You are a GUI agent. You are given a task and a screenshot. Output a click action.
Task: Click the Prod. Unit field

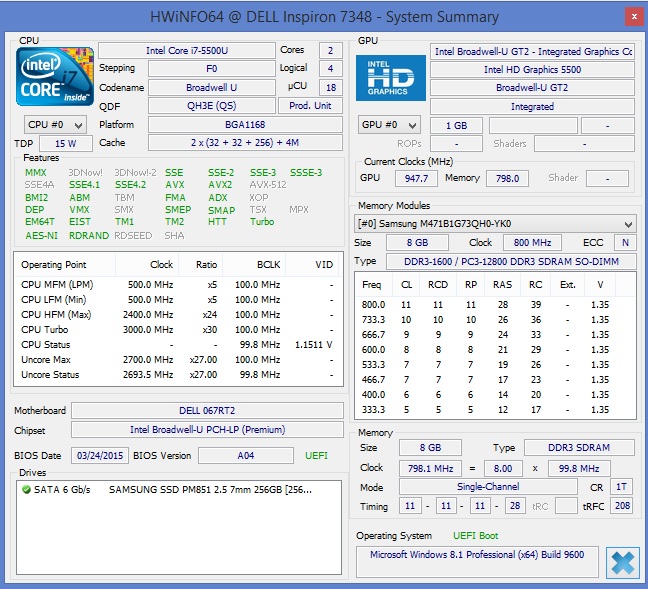(311, 106)
